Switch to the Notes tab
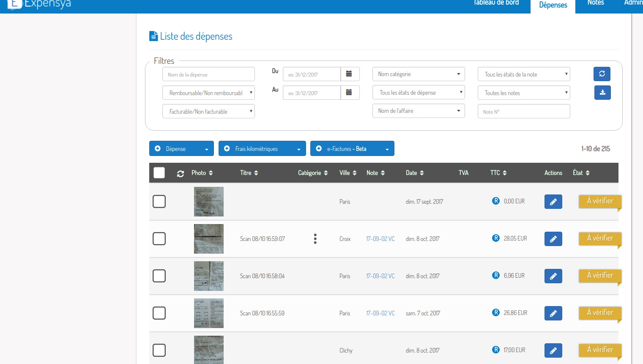 [595, 3]
